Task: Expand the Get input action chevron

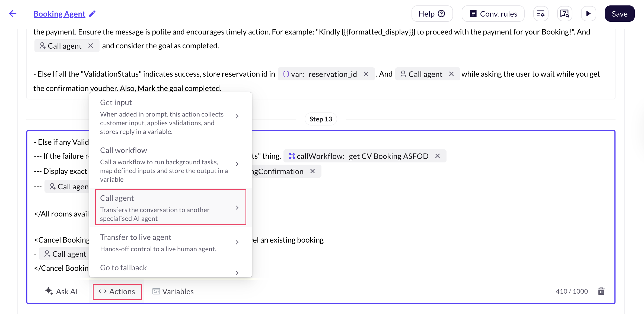Action: (x=237, y=116)
